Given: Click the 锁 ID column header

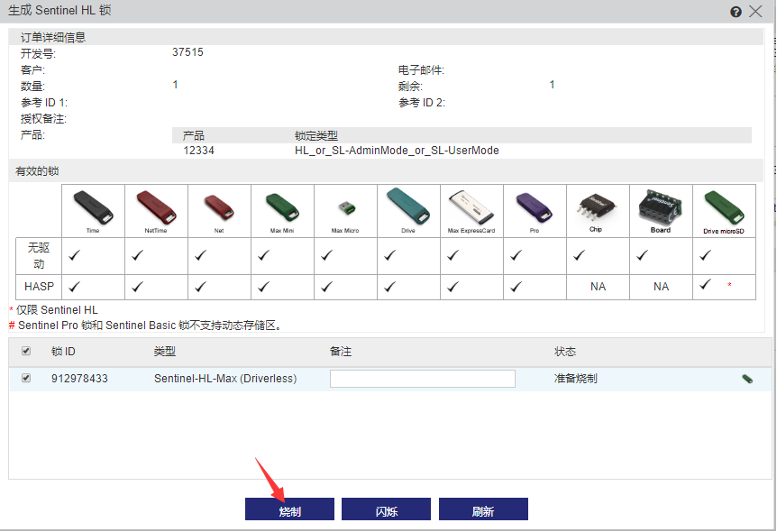Looking at the screenshot, I should pyautogui.click(x=63, y=352).
